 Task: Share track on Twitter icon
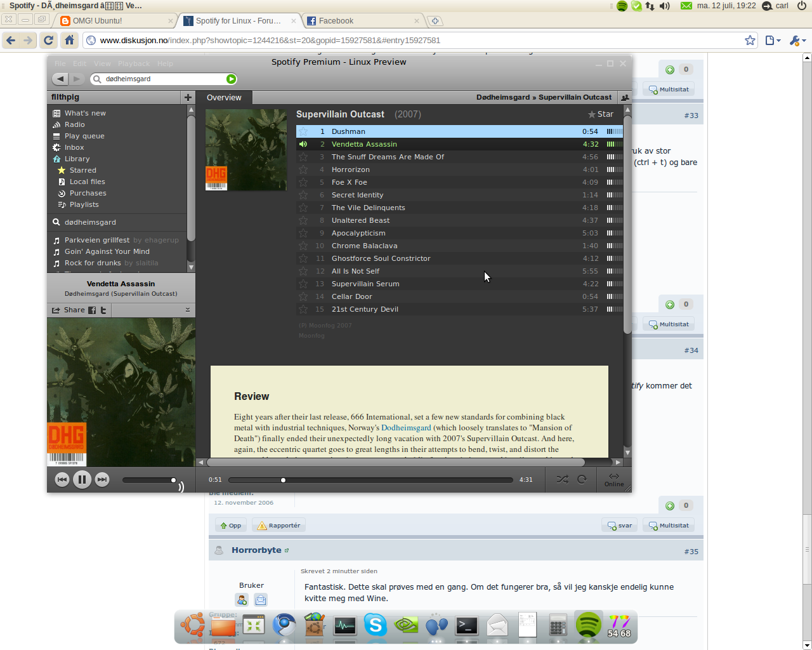tap(103, 310)
